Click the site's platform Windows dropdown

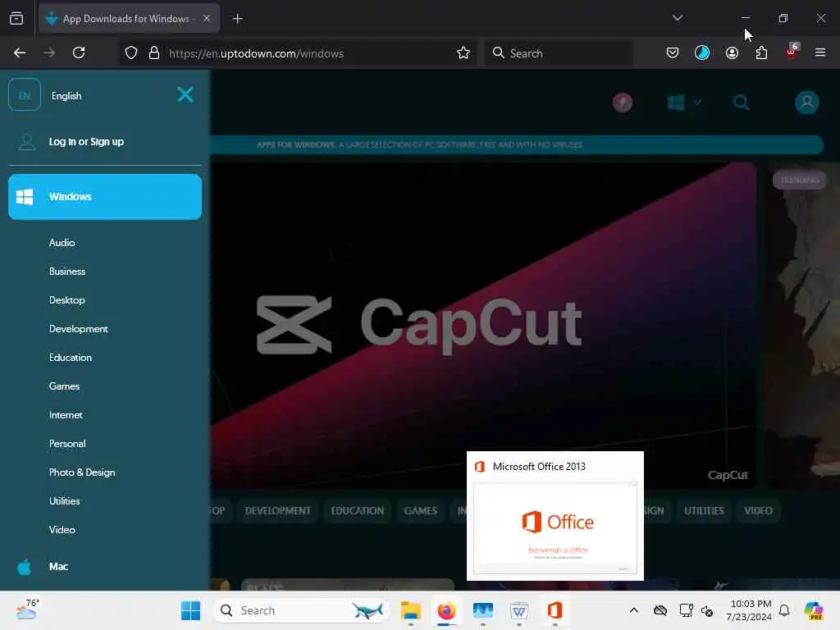pos(683,102)
